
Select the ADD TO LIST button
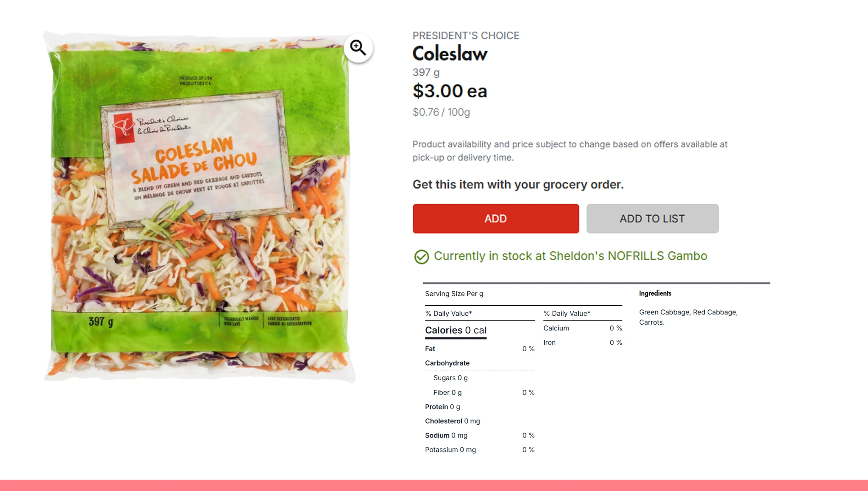(652, 218)
